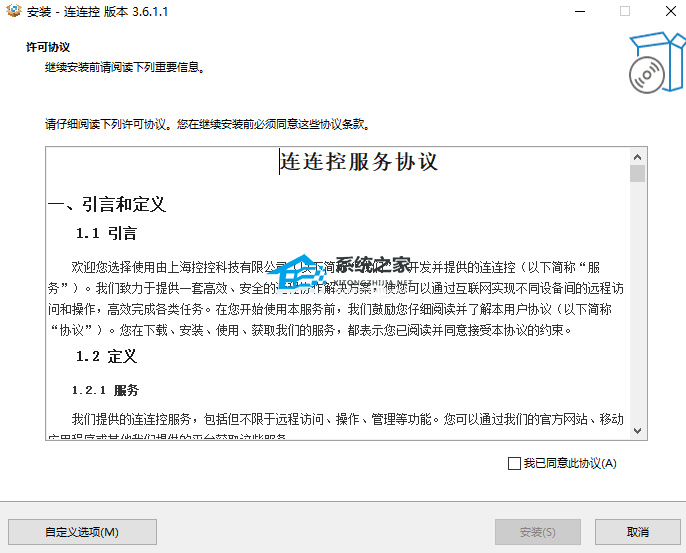Click the license scrollbar thumb
The height and width of the screenshot is (553, 686).
[637, 173]
